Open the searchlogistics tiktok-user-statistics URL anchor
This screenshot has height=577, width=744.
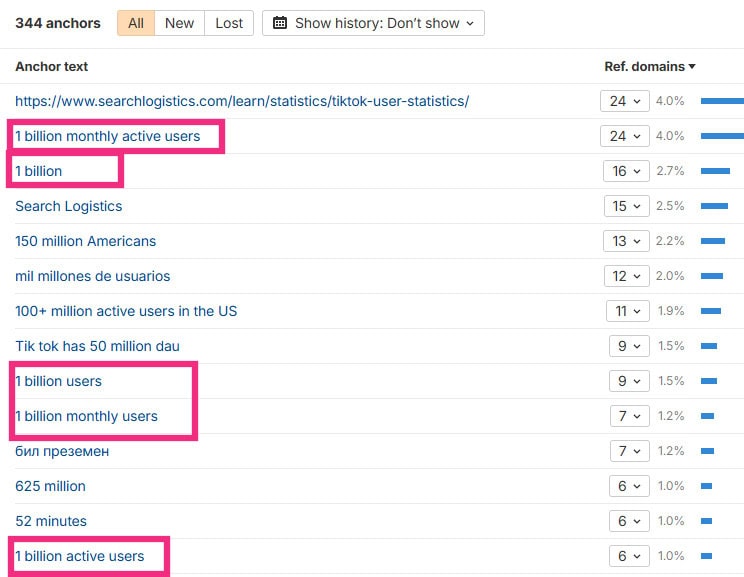(242, 101)
